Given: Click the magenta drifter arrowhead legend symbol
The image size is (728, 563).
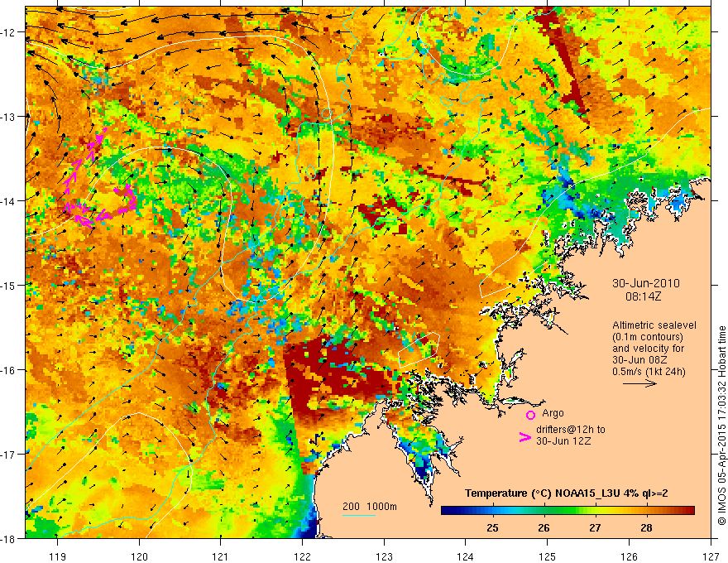Looking at the screenshot, I should pyautogui.click(x=524, y=437).
